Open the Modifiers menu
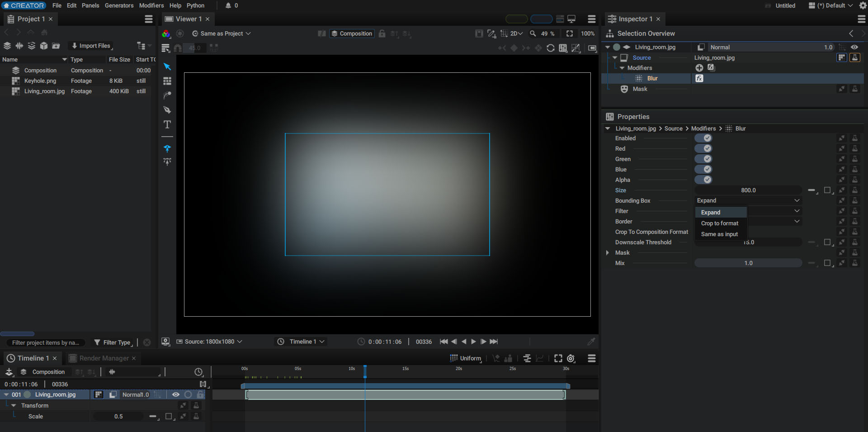This screenshot has width=868, height=432. (x=151, y=5)
